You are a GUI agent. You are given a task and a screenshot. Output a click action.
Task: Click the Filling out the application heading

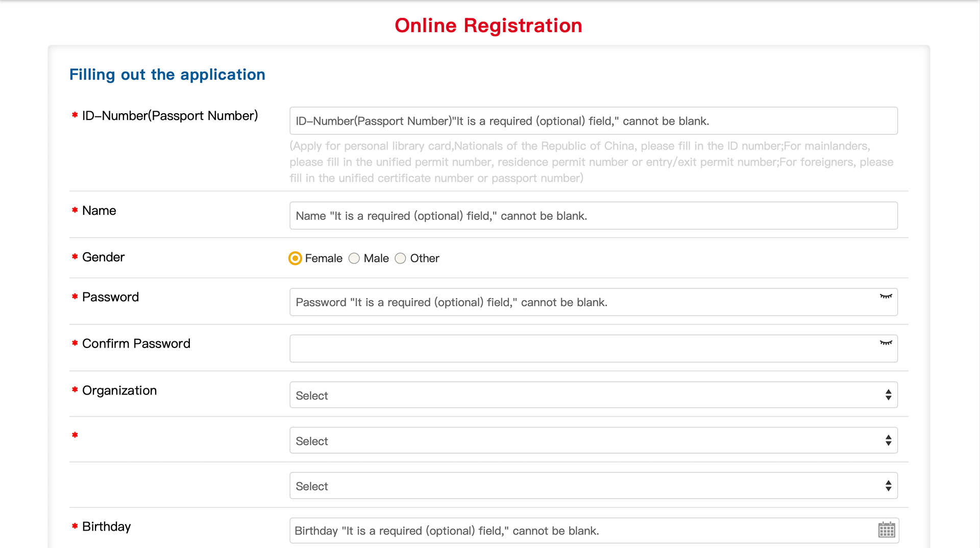[x=167, y=74]
